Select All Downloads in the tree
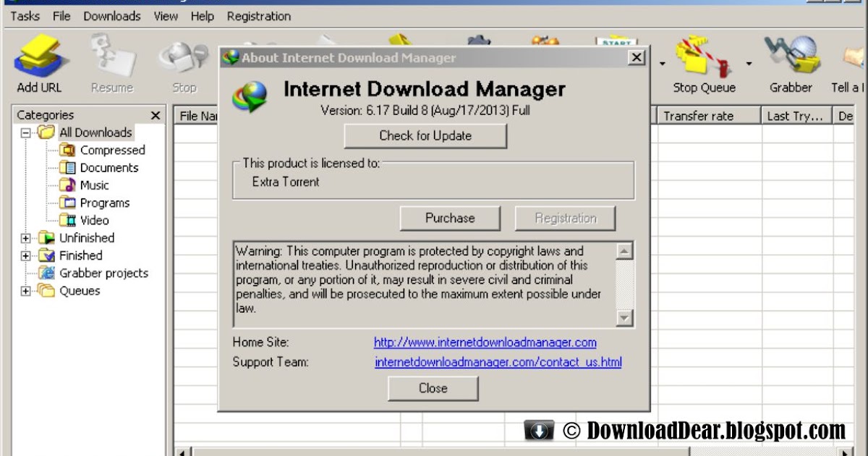This screenshot has width=868, height=456. tap(95, 132)
